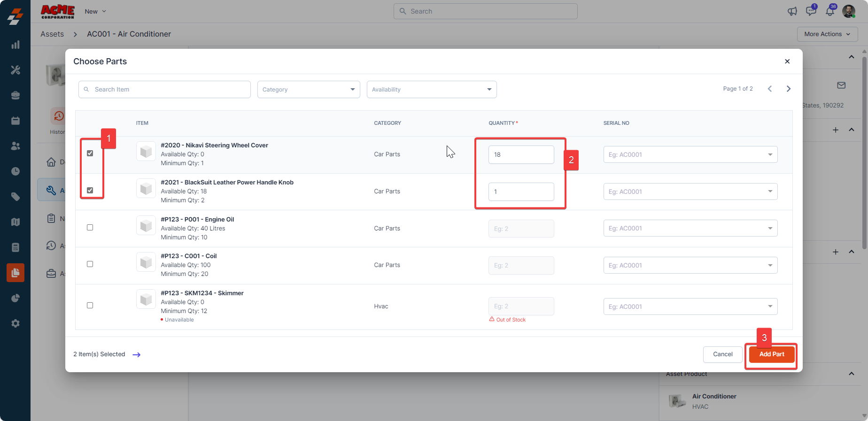
Task: Check the C001 - Coil checkbox
Action: point(90,264)
